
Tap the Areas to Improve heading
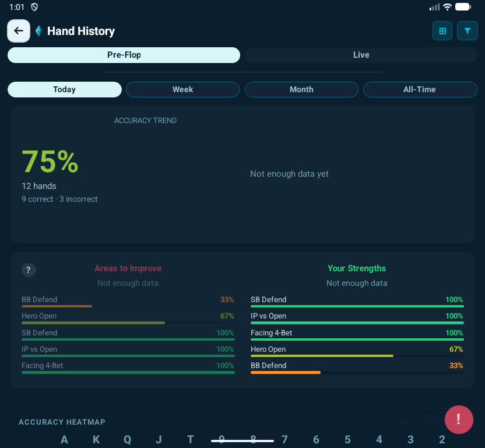pos(128,268)
